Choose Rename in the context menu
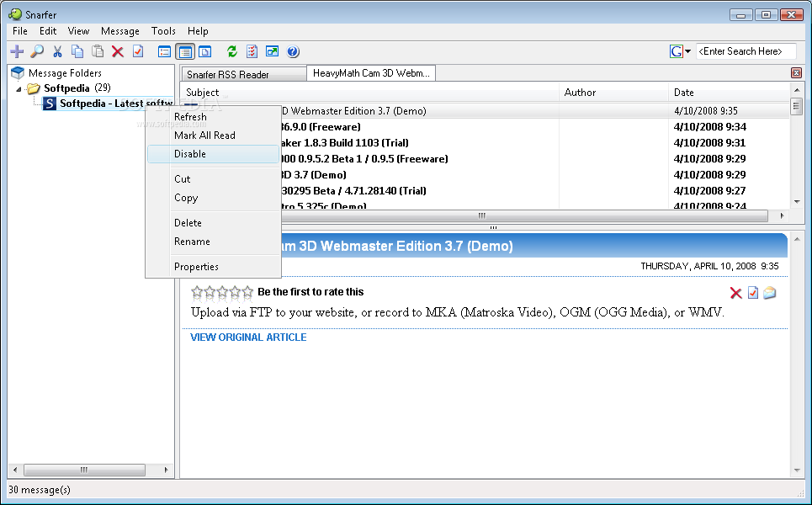This screenshot has width=812, height=505. pos(214,242)
